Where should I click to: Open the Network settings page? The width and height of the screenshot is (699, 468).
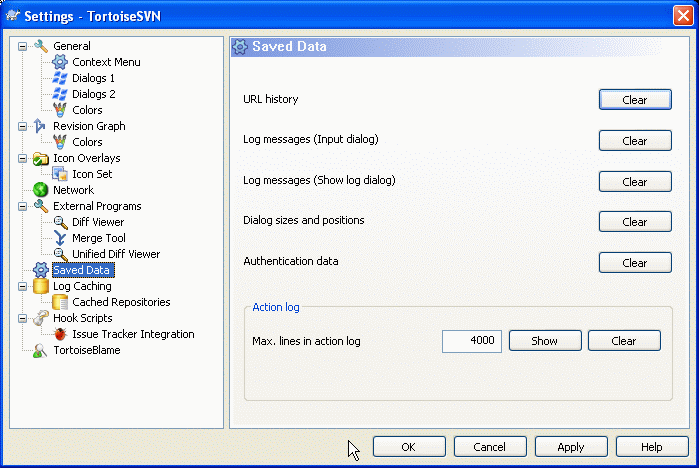tap(74, 190)
